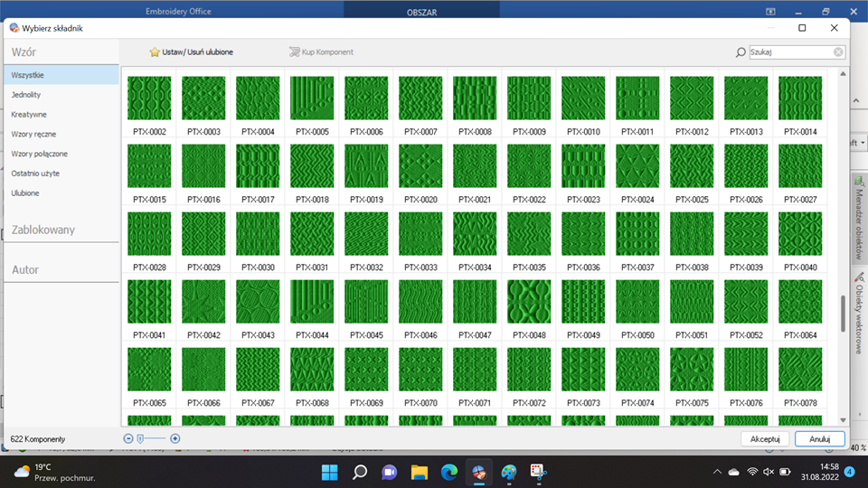Click inside the Szukaj search field

coord(789,52)
